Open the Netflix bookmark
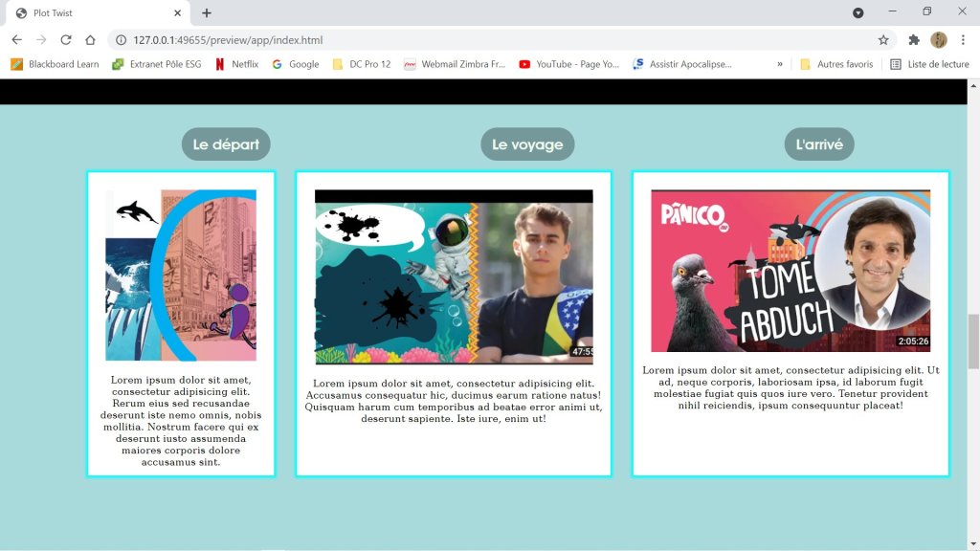The image size is (980, 551). [236, 64]
